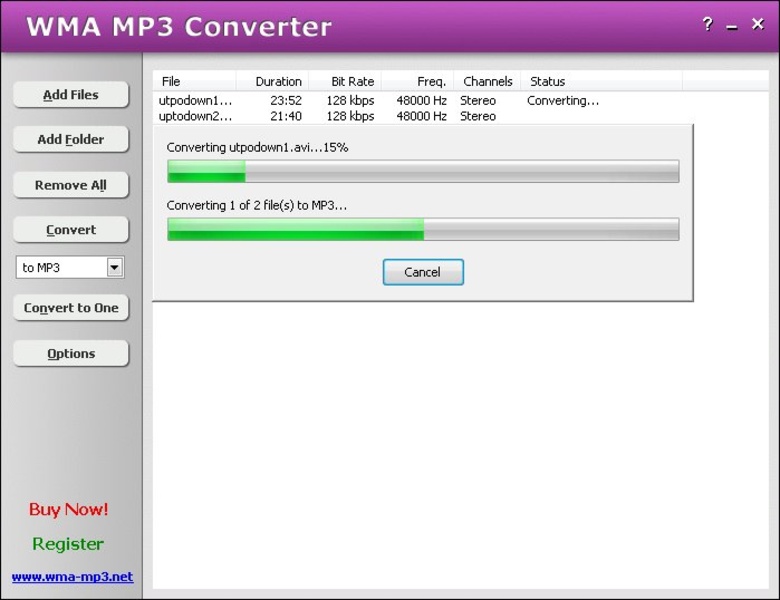The height and width of the screenshot is (600, 780).
Task: Click the Status column header
Action: [x=601, y=81]
